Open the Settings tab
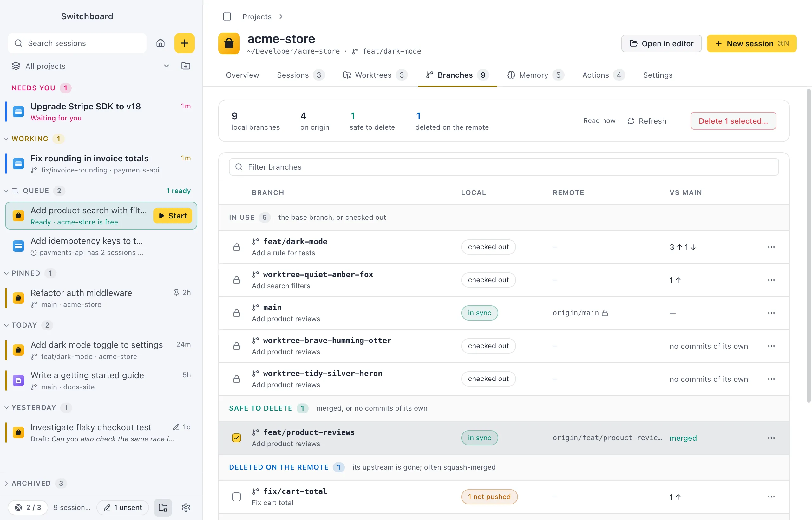 658,75
